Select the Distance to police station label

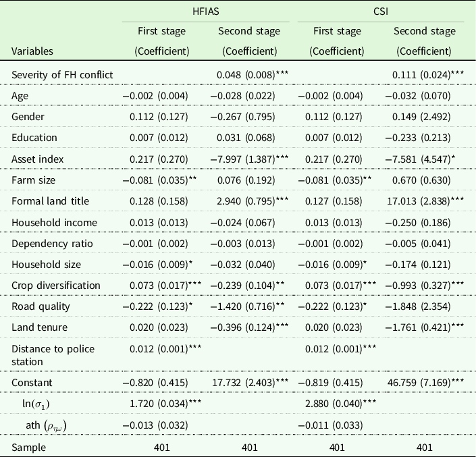53,354
